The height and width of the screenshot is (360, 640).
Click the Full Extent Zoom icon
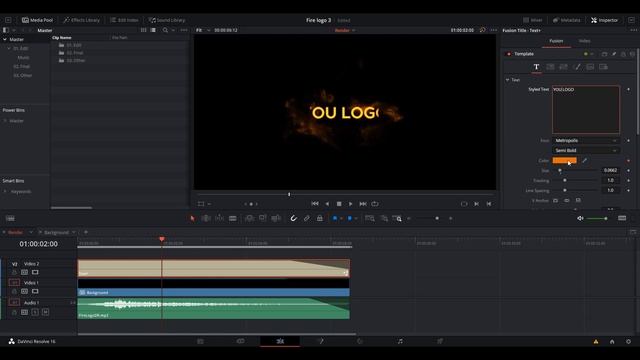coord(370,218)
